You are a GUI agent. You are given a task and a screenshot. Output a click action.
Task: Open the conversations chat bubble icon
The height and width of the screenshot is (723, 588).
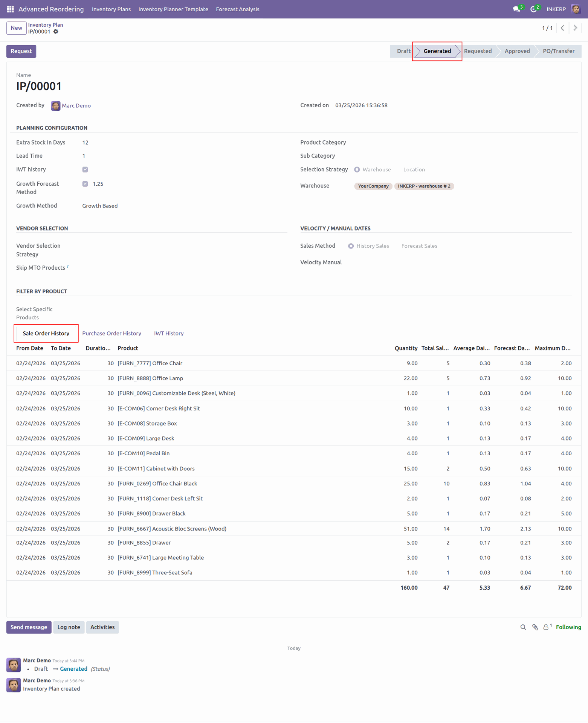click(517, 9)
